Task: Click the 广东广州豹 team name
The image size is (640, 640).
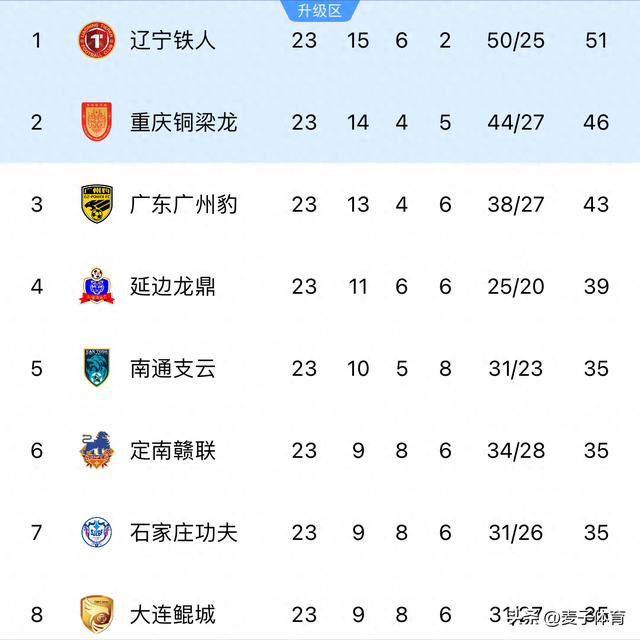Action: (x=184, y=204)
